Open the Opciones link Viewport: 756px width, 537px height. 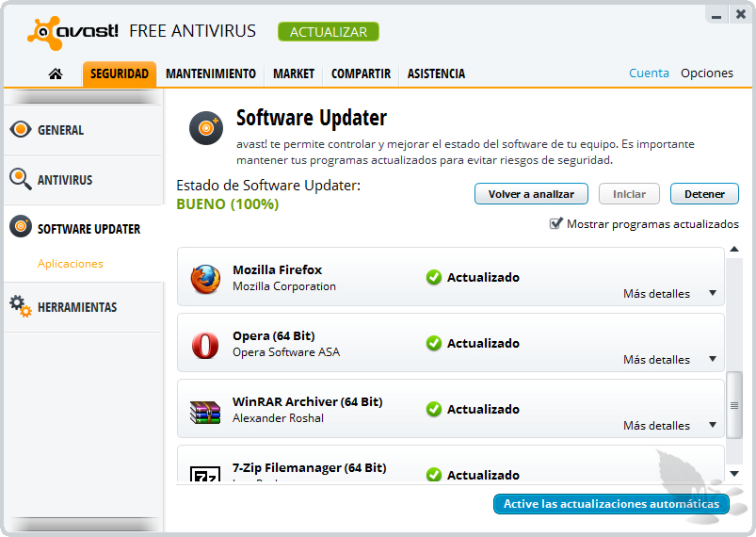[707, 73]
